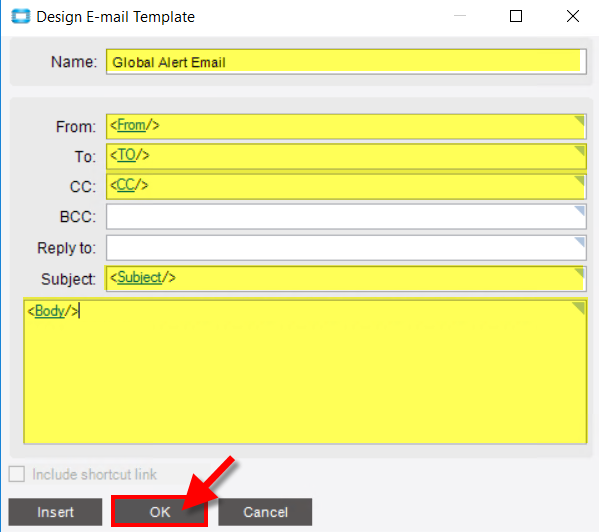Focus the empty Reply to input field

click(346, 248)
